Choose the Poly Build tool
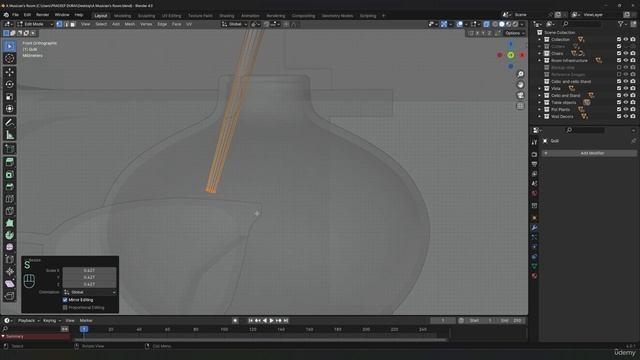This screenshot has width=640, height=360. click(9, 223)
